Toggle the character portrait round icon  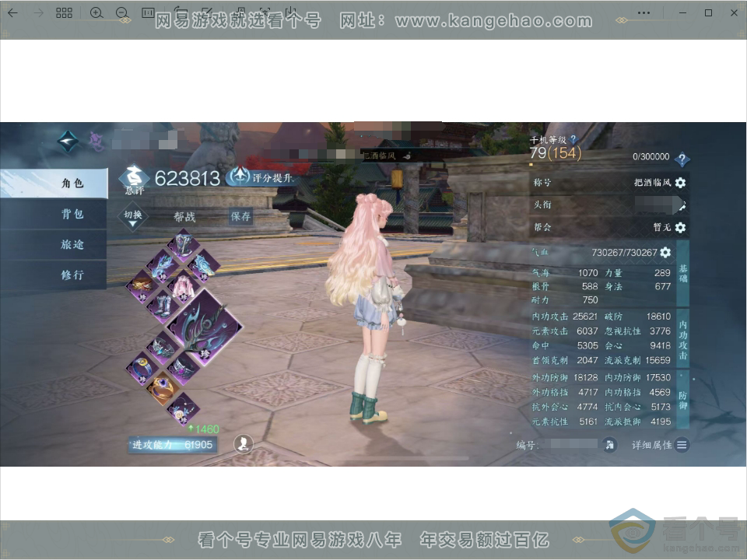[244, 444]
